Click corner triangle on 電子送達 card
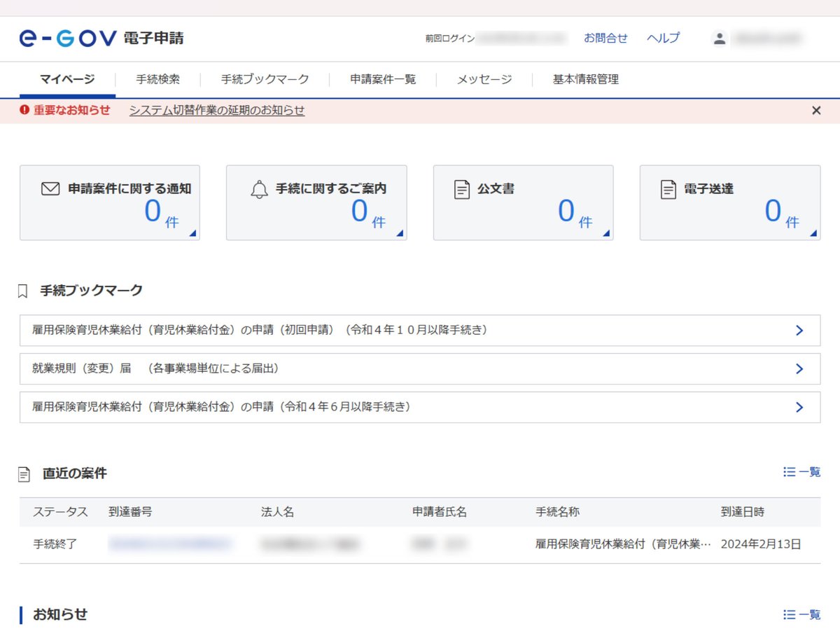The width and height of the screenshot is (840, 636). click(x=813, y=233)
